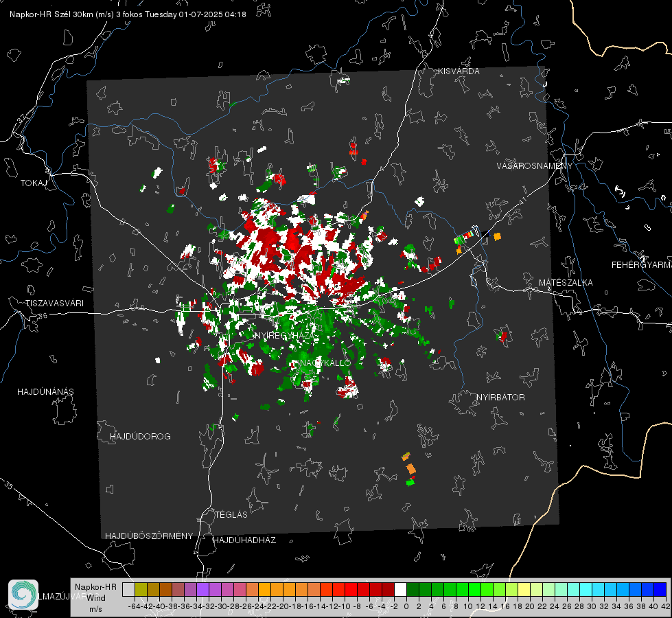Pick the olive swatch next to the gray one
The height and width of the screenshot is (618, 672).
click(x=141, y=590)
